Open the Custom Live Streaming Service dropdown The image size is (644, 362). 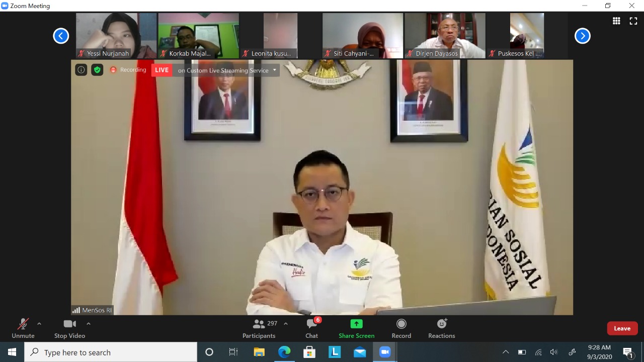coord(274,70)
